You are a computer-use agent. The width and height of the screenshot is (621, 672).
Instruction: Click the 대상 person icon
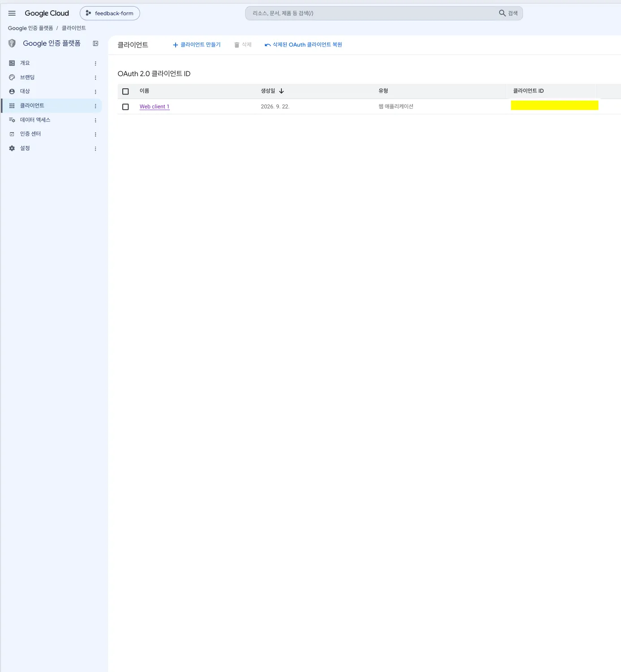[x=12, y=91]
